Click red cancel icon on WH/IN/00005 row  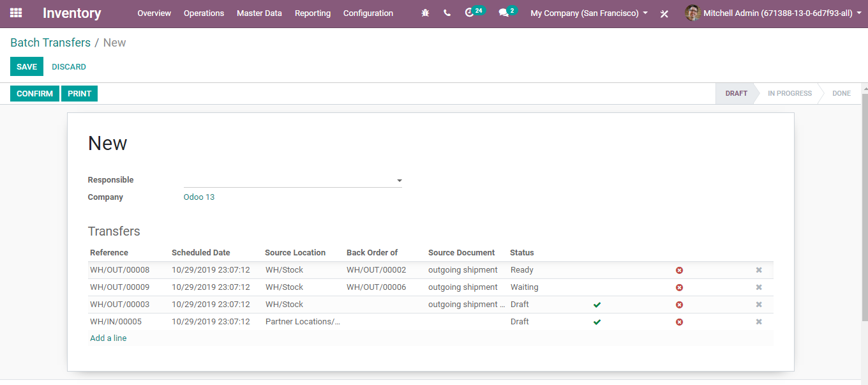click(679, 322)
